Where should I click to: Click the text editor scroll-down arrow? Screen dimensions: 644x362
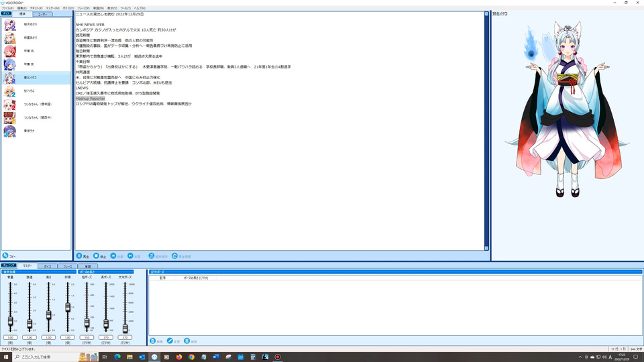point(487,248)
